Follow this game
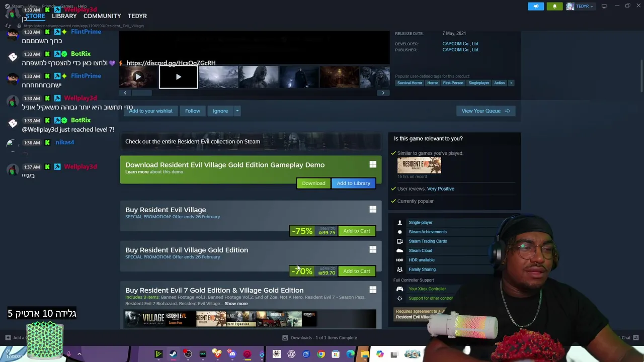This screenshot has width=644, height=362. pyautogui.click(x=192, y=111)
